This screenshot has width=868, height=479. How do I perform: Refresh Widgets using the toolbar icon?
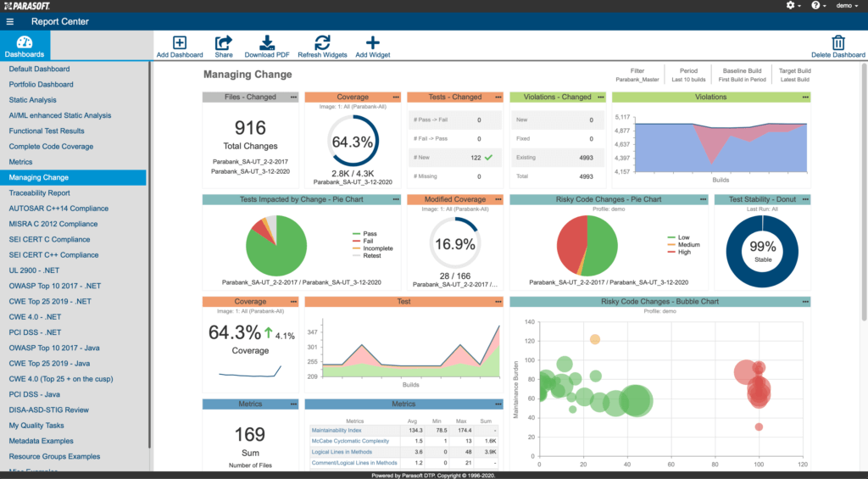coord(322,42)
